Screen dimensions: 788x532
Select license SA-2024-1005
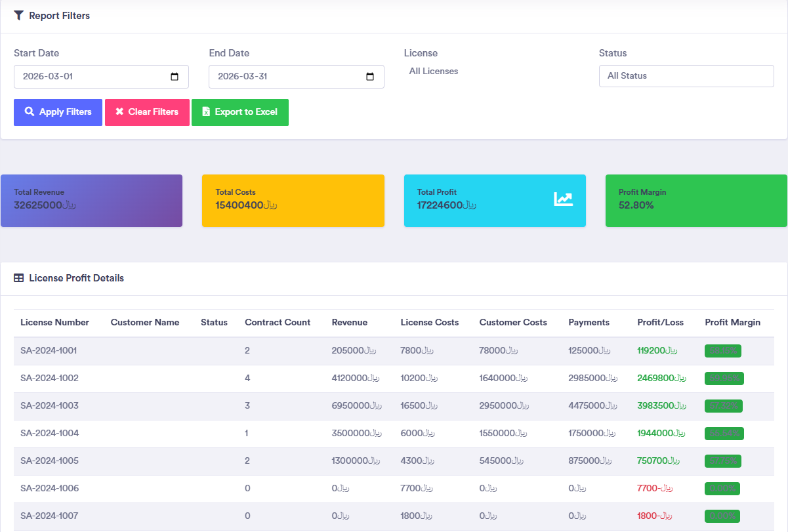pyautogui.click(x=49, y=461)
